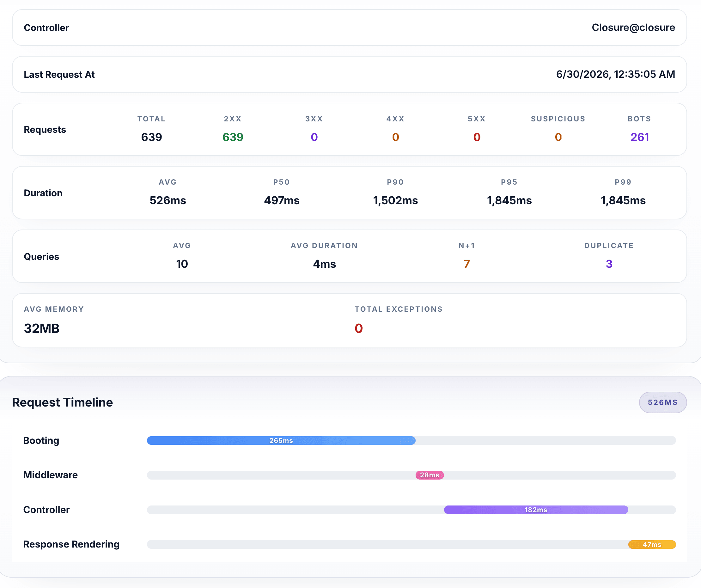Click the Middleware row label
Screen dimensions: 701x588
[50, 475]
